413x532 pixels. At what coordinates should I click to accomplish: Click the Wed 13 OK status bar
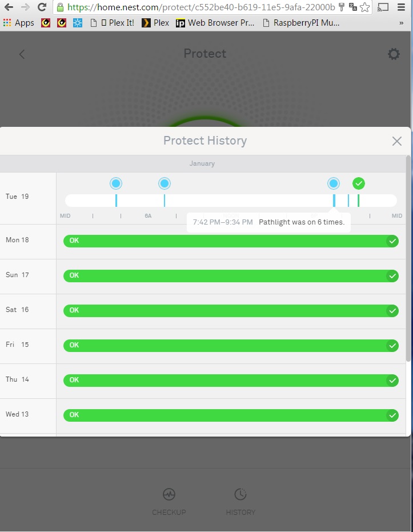click(231, 415)
